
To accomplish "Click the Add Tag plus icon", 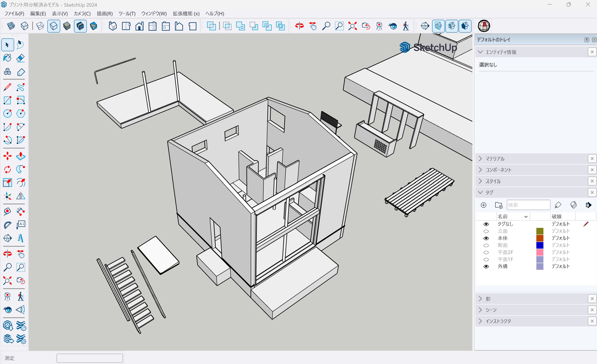I will (x=483, y=205).
